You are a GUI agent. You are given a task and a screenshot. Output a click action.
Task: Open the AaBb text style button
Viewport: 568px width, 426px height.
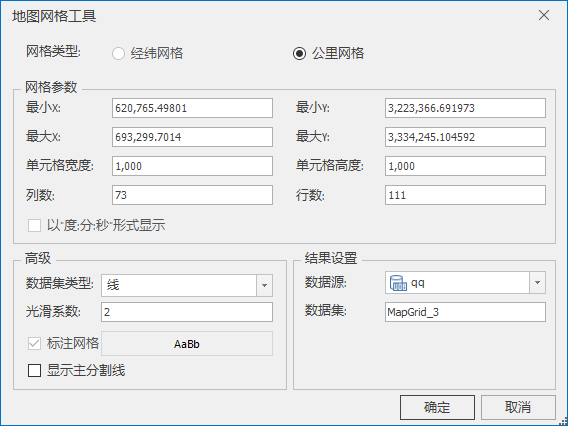187,343
